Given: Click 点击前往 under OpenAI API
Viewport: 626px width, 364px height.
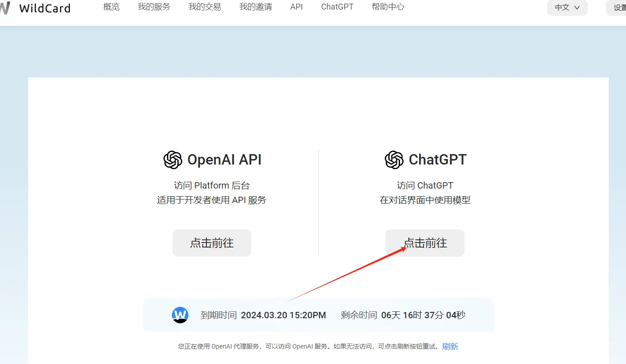Looking at the screenshot, I should 211,243.
